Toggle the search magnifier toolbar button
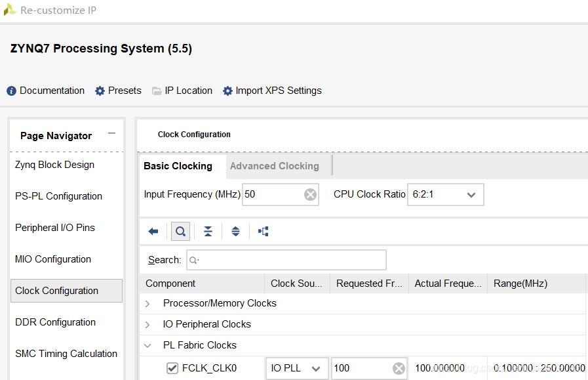Image resolution: width=588 pixels, height=380 pixels. tap(180, 231)
